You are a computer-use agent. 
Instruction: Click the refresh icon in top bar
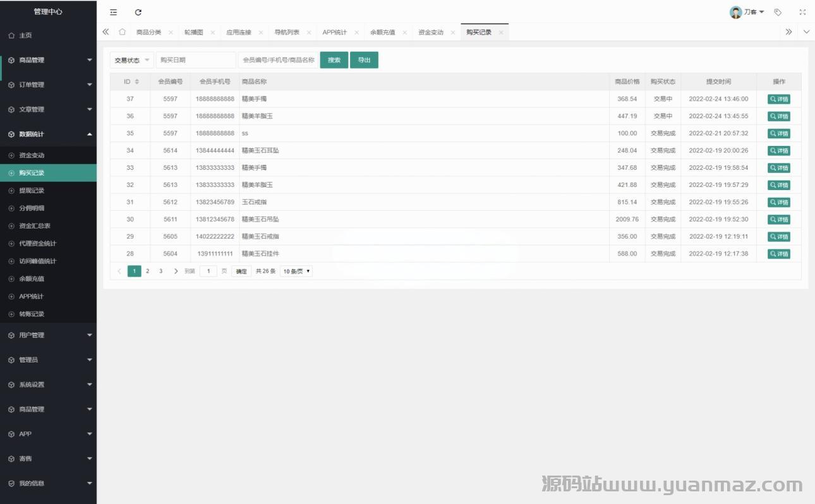[138, 12]
